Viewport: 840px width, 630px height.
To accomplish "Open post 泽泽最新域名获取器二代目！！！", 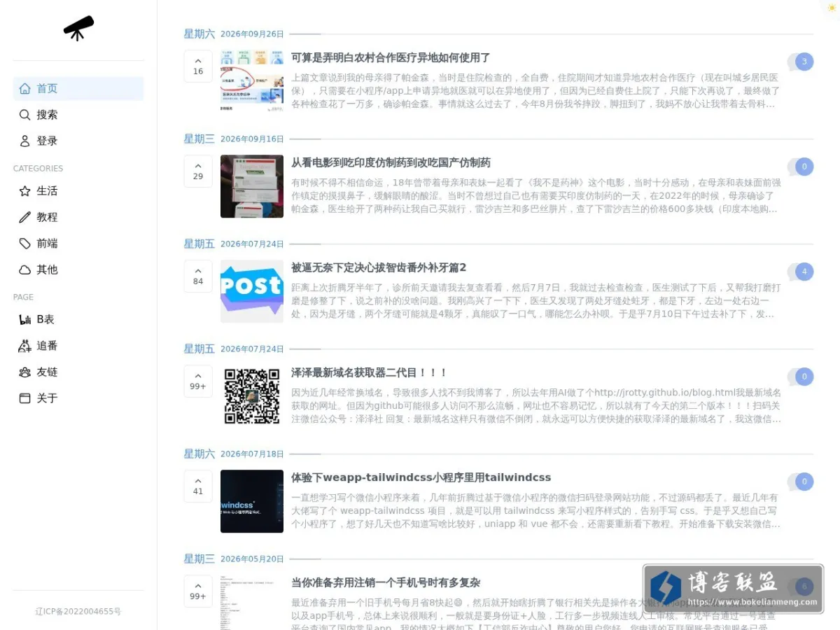I will point(369,372).
